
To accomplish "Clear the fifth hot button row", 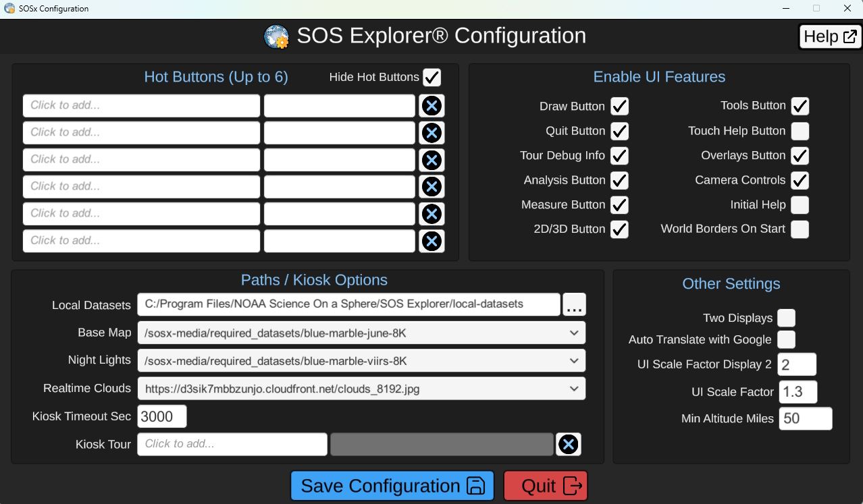I will click(431, 214).
